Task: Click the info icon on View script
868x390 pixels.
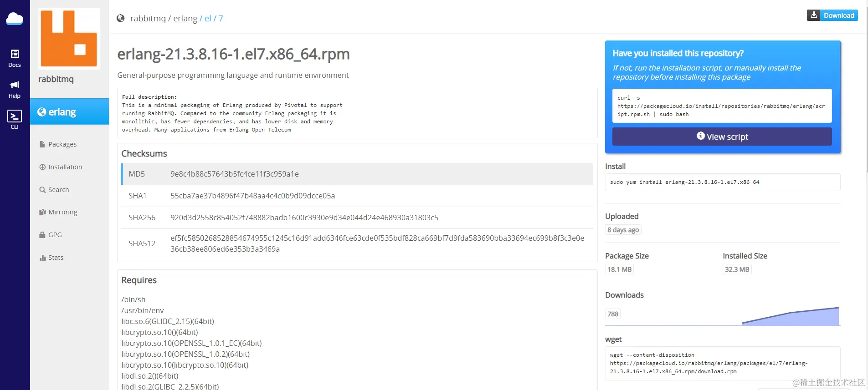Action: 701,136
